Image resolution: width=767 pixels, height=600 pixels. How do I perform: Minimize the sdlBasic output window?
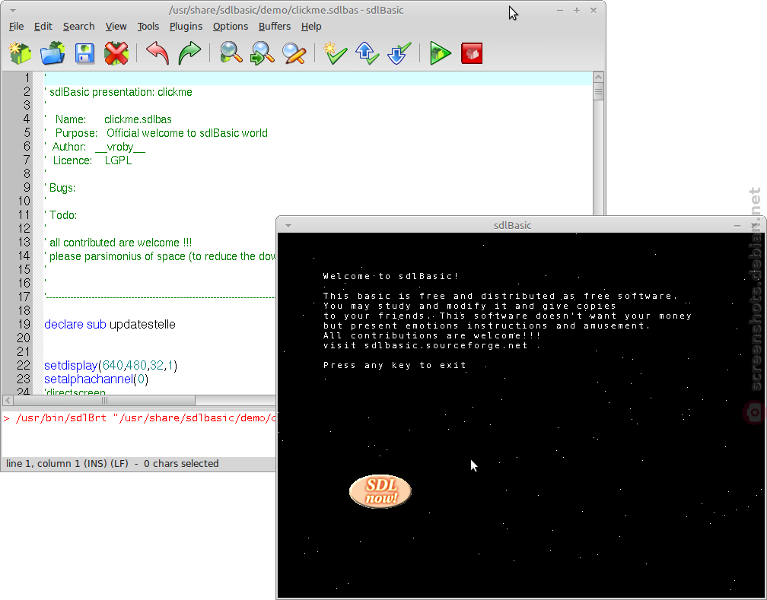point(737,225)
